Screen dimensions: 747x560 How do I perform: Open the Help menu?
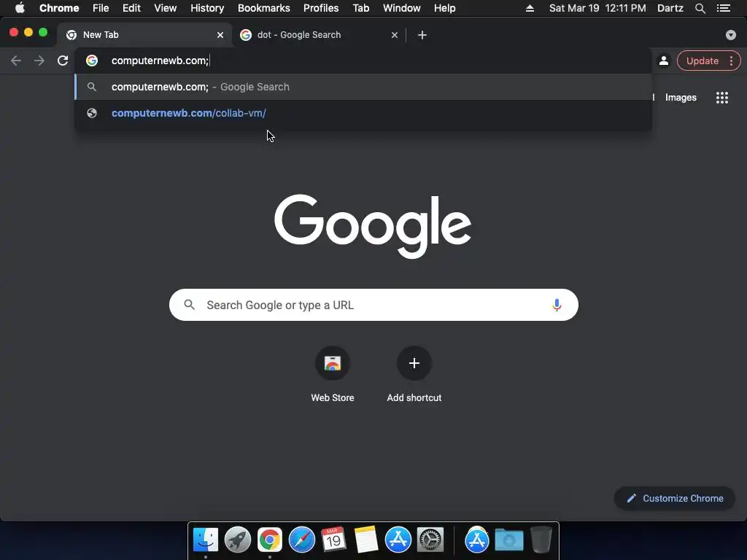point(444,8)
